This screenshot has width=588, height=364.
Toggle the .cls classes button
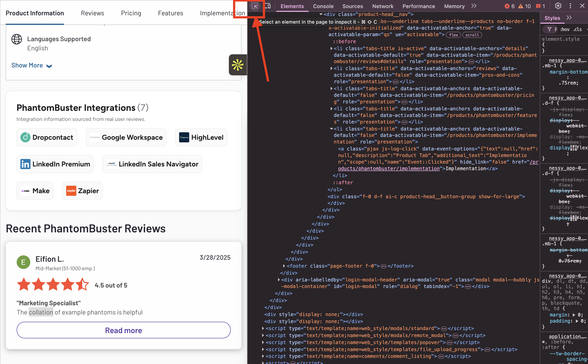click(x=577, y=29)
